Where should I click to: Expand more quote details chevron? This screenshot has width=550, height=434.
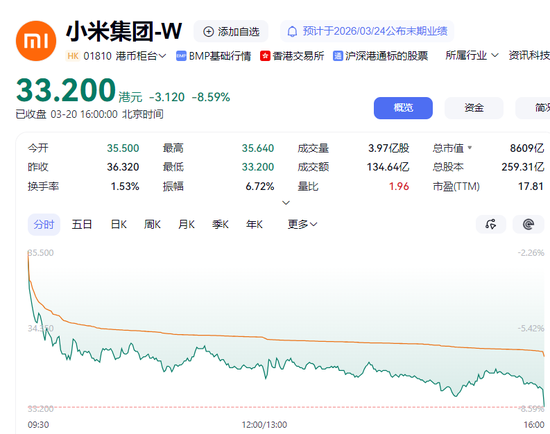(x=286, y=203)
